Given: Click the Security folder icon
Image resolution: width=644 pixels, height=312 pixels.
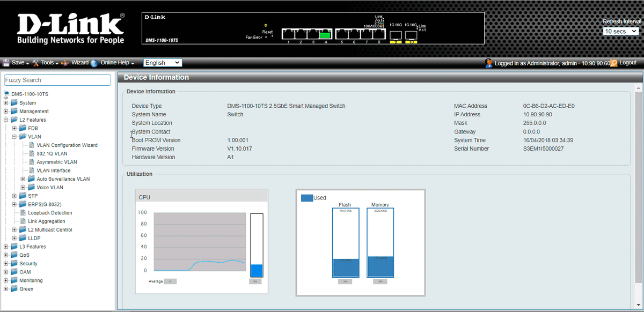Looking at the screenshot, I should pos(14,263).
